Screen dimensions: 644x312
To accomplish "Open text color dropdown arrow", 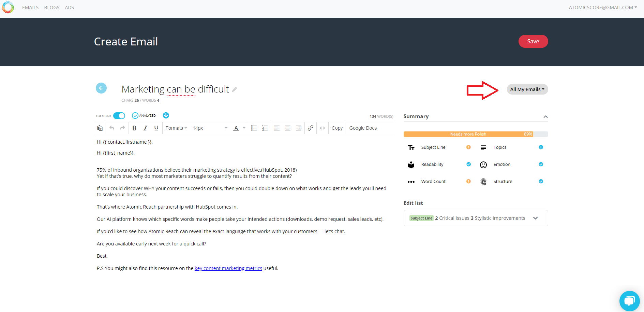I will [244, 128].
